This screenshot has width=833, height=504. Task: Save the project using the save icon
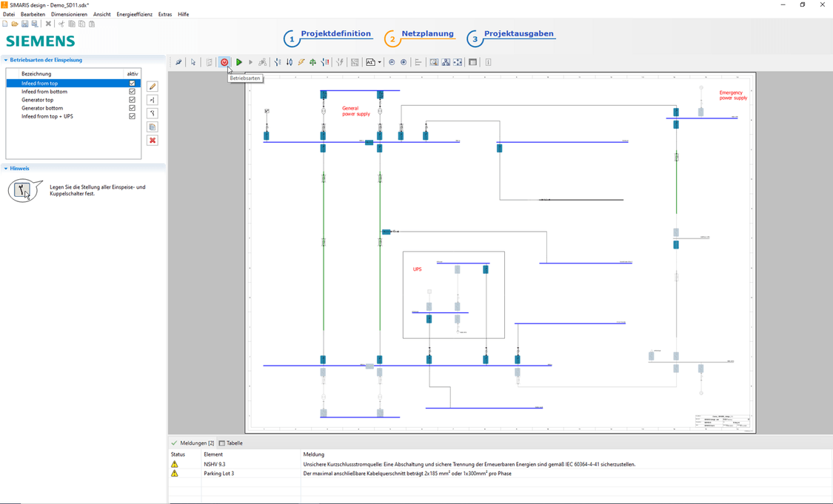click(24, 24)
